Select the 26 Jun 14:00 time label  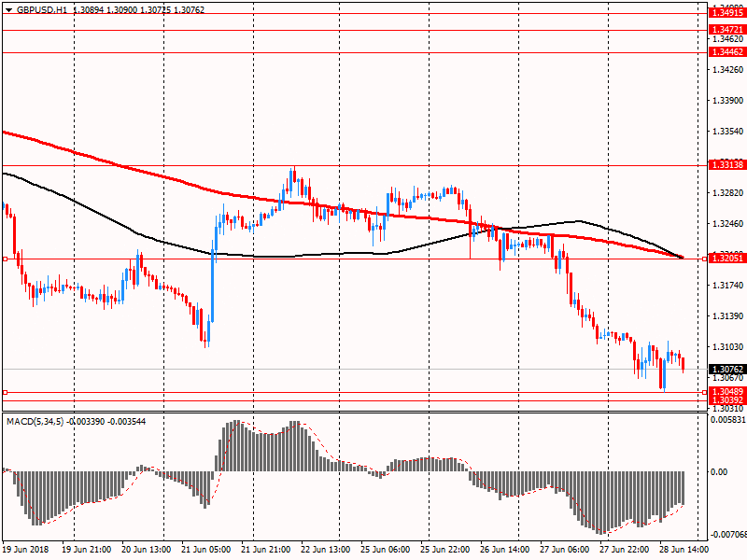point(505,550)
